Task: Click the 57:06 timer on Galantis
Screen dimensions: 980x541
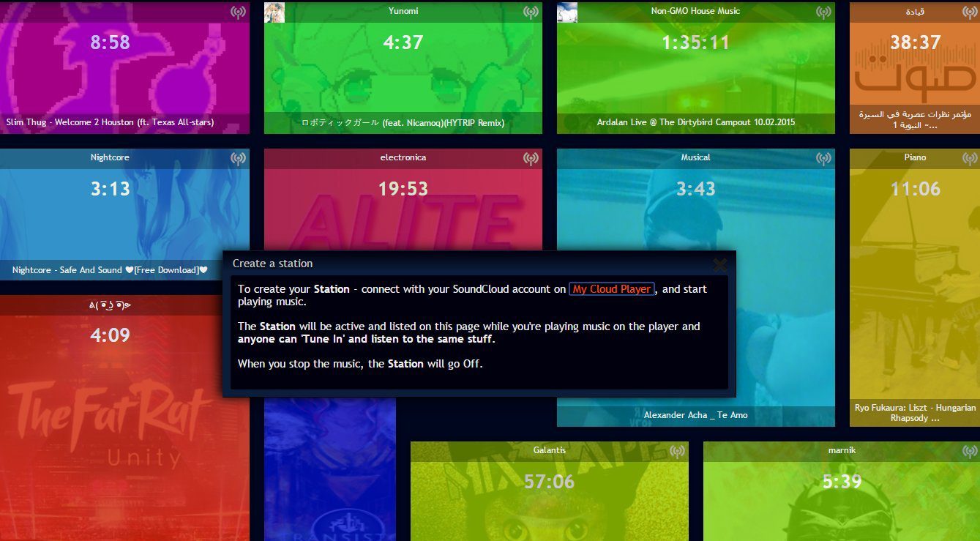Action: [550, 482]
